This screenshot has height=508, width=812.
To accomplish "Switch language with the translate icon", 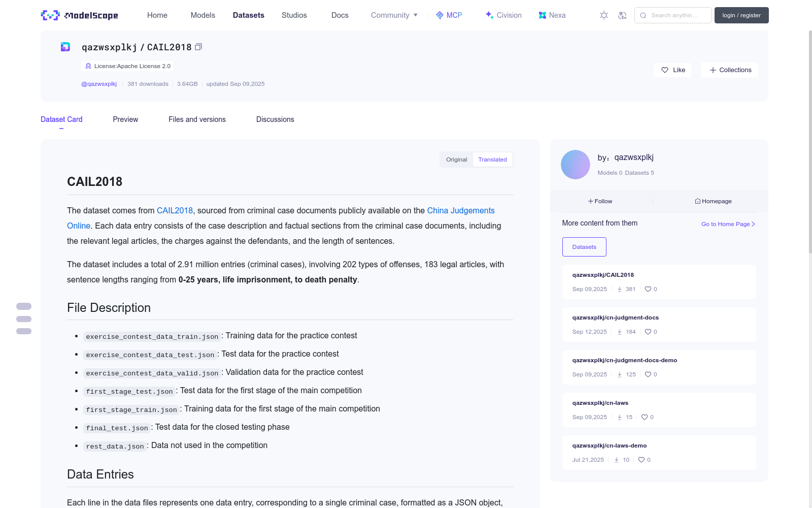I will pos(622,15).
